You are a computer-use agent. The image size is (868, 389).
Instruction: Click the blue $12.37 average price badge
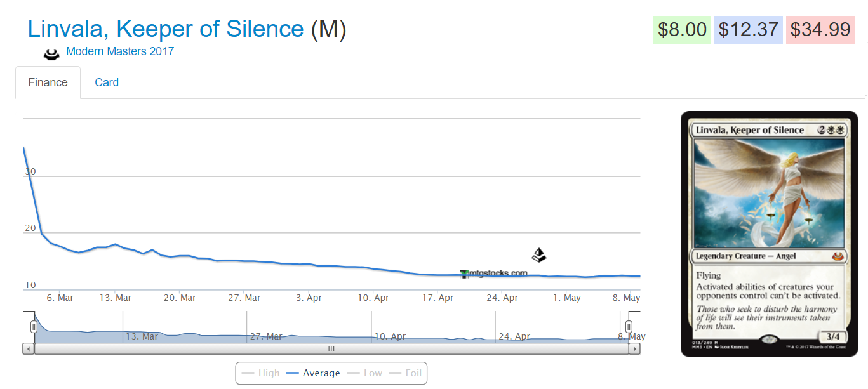coord(749,29)
